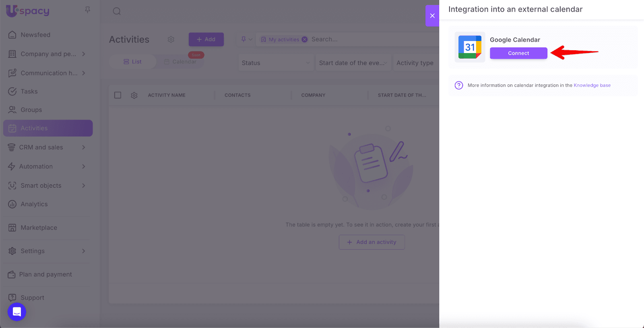Open table column settings gear icon
This screenshot has height=328, width=644.
click(x=134, y=95)
